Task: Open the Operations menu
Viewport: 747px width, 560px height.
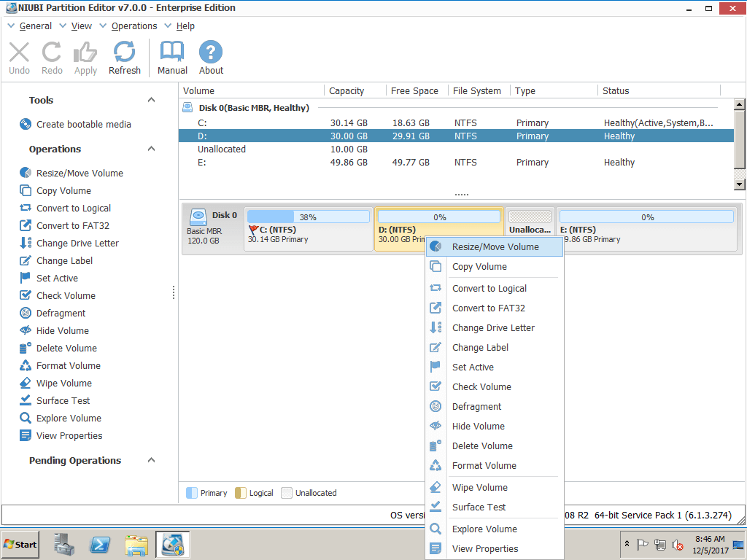Action: pyautogui.click(x=134, y=26)
